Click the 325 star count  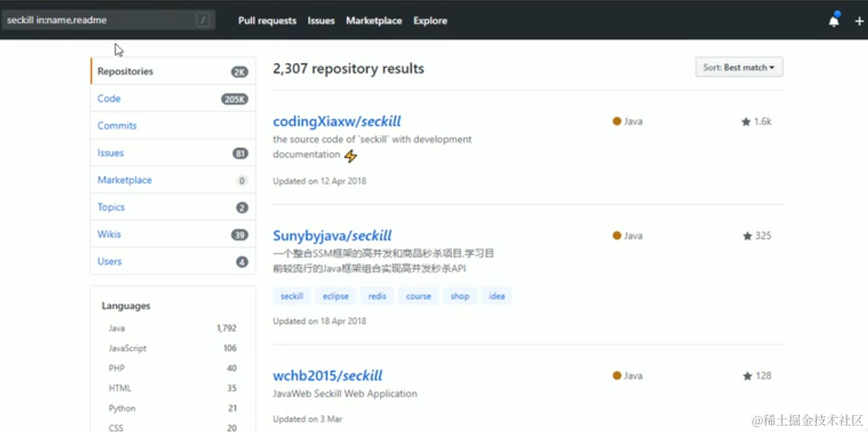pyautogui.click(x=763, y=236)
